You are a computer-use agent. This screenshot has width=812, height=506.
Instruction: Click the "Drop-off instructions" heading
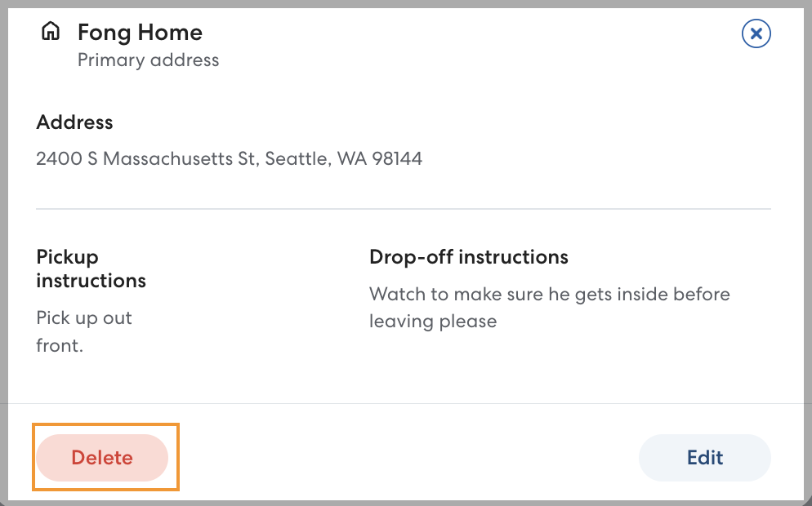tap(468, 257)
